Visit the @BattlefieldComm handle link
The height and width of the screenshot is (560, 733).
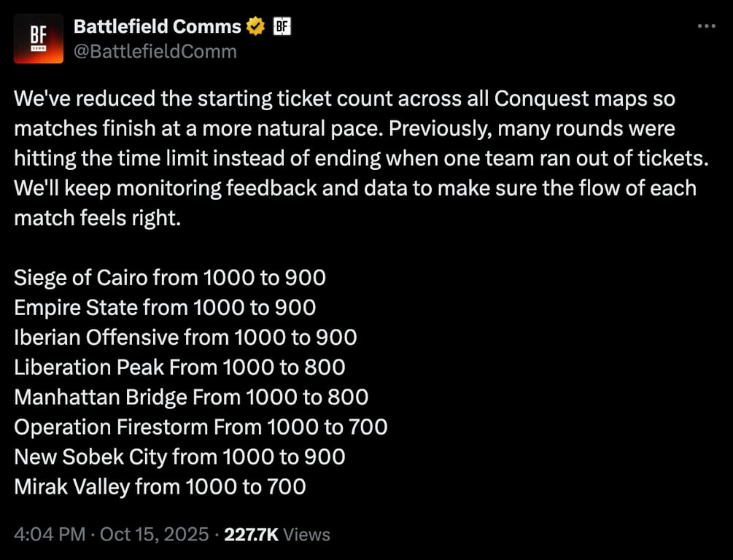(x=155, y=51)
